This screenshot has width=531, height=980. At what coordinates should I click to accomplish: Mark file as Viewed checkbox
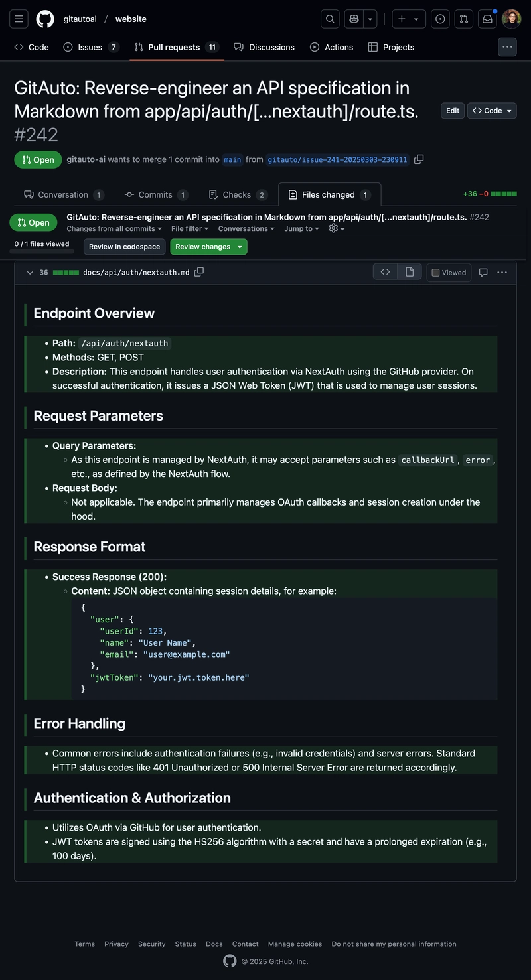(449, 273)
